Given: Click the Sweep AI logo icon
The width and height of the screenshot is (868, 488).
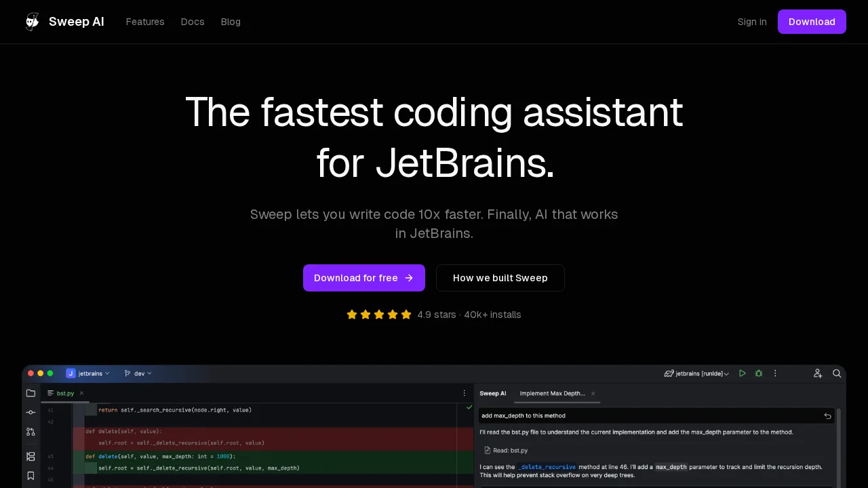Looking at the screenshot, I should 33,22.
